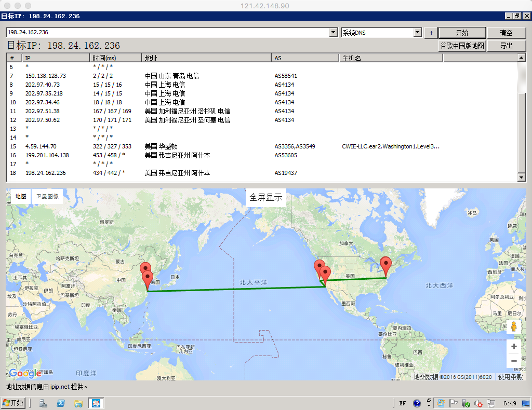Zoom in the map with plus button
Screen dimensions: 532x410
tap(514, 346)
